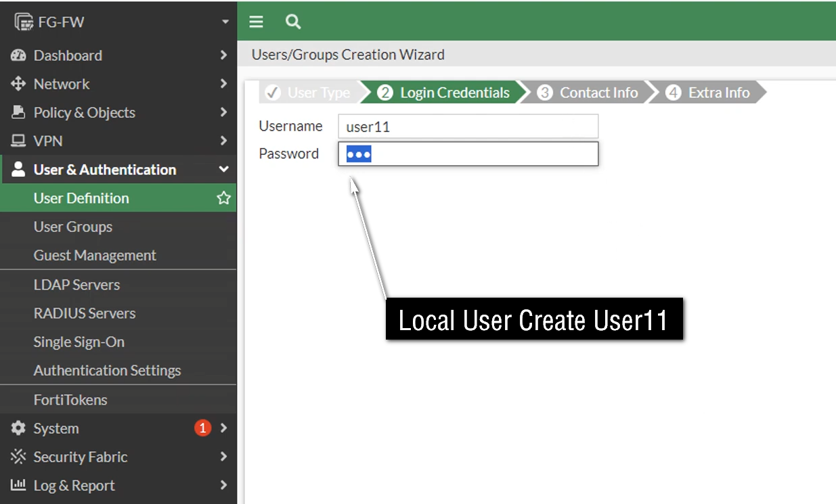Select the Login Credentials step
The image size is (836, 504).
pyautogui.click(x=444, y=93)
